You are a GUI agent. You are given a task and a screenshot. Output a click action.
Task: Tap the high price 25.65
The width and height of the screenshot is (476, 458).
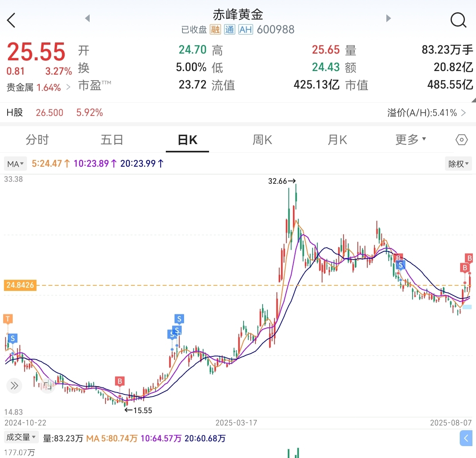(326, 50)
